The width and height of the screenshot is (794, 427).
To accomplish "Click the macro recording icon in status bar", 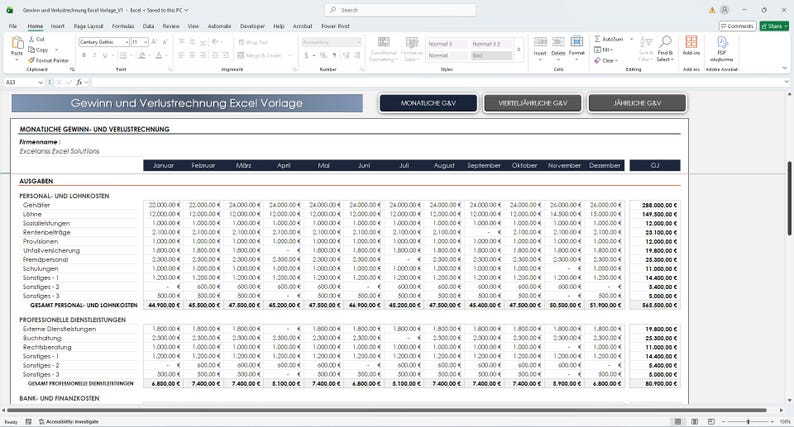I will point(28,421).
